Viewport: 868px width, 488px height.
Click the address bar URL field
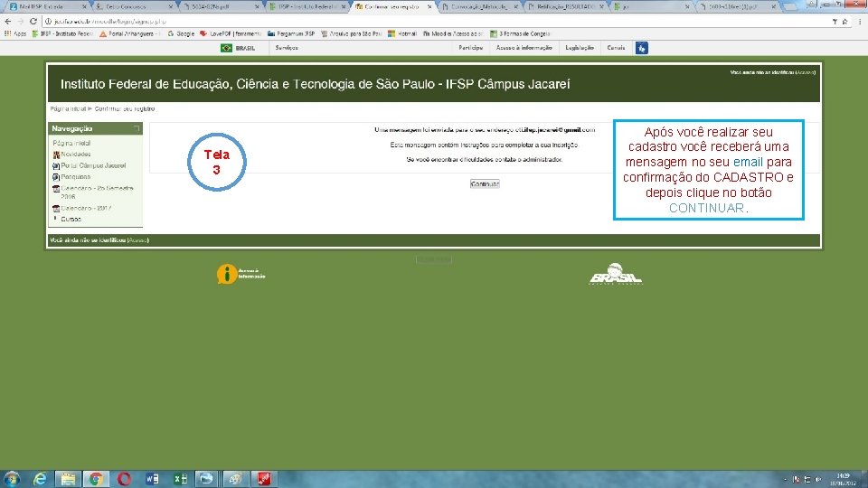pyautogui.click(x=438, y=22)
